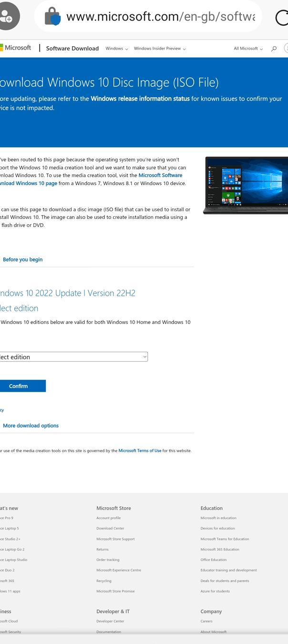Open Developer Center footer link
This screenshot has height=644, width=288.
pyautogui.click(x=110, y=622)
